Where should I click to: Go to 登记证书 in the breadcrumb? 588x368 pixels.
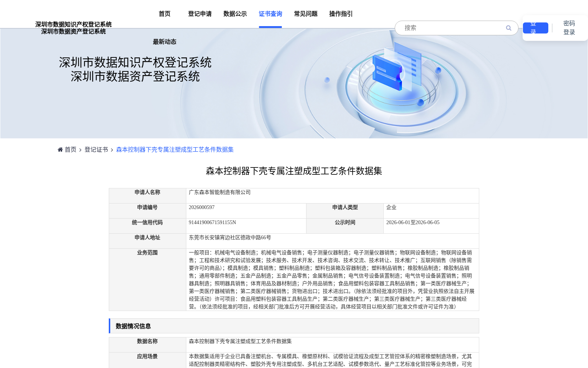pos(96,149)
